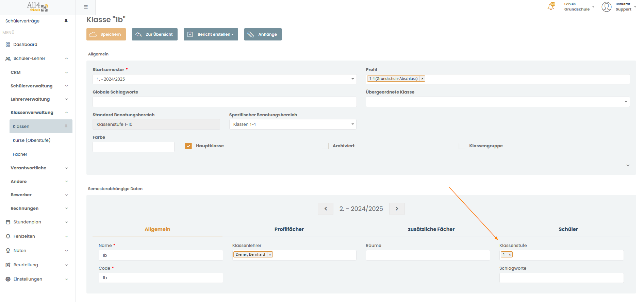Open the Fächer menu item
The image size is (644, 302).
tap(20, 154)
